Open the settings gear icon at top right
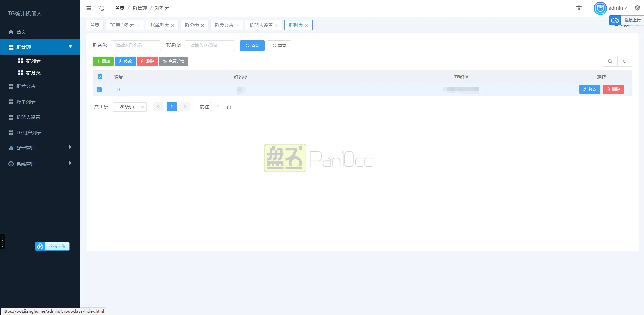Image resolution: width=644 pixels, height=315 pixels. click(637, 8)
